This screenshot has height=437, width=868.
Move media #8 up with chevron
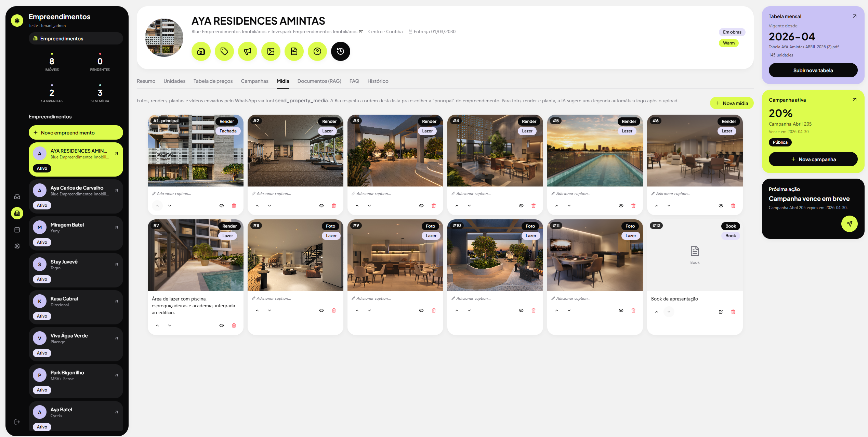(x=257, y=310)
